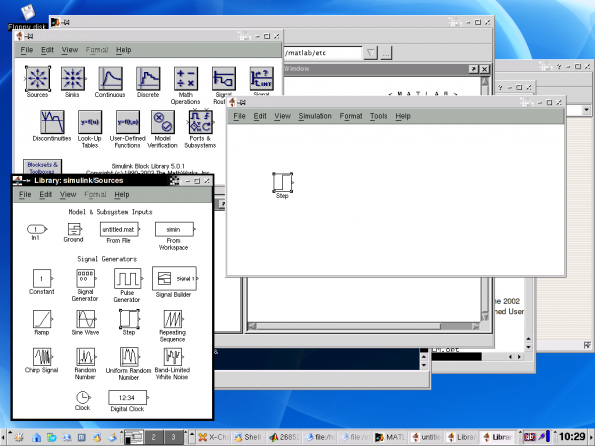Open File menu in Sources library window
This screenshot has width=595, height=446.
(x=25, y=194)
